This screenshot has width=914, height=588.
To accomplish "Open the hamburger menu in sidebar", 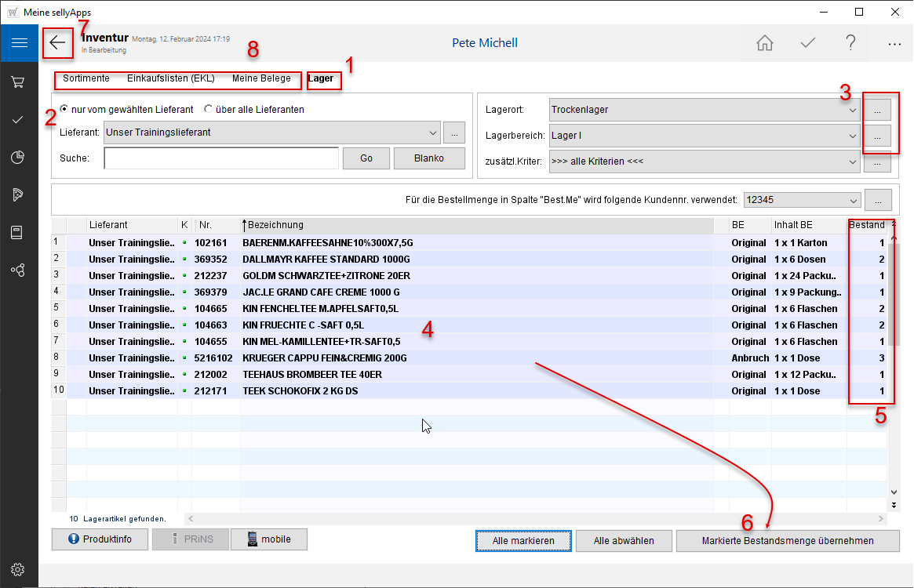I will pyautogui.click(x=19, y=42).
